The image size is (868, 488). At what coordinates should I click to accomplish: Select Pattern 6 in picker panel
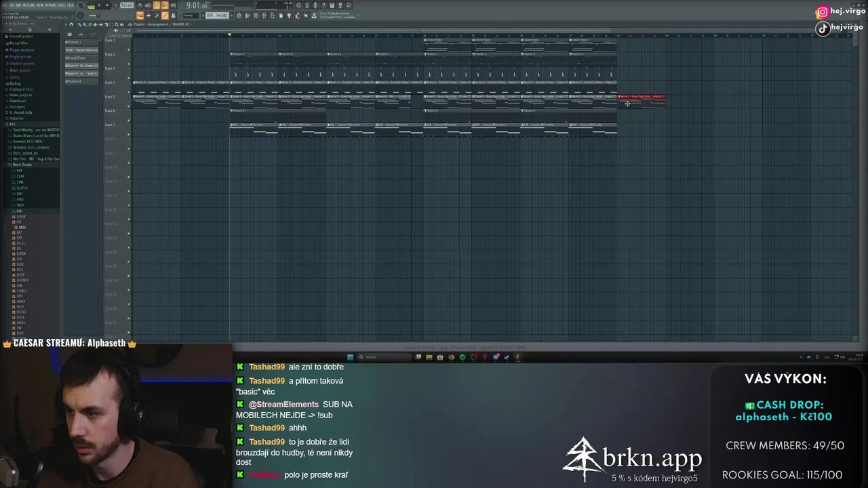[x=81, y=81]
